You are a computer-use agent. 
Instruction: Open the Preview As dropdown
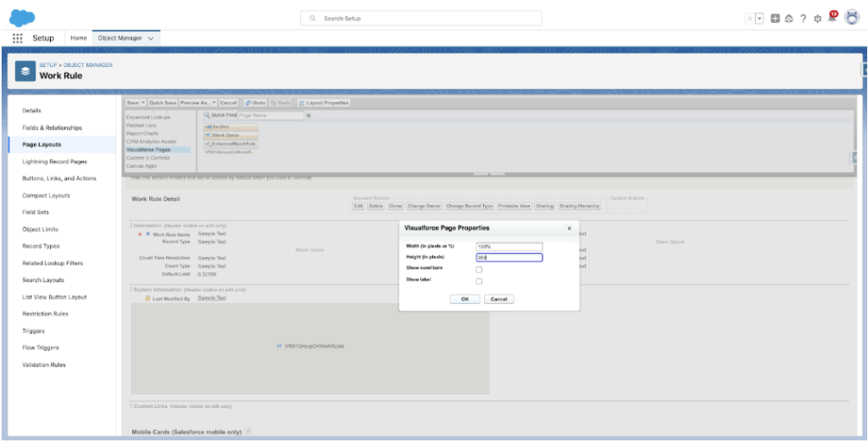tap(198, 103)
